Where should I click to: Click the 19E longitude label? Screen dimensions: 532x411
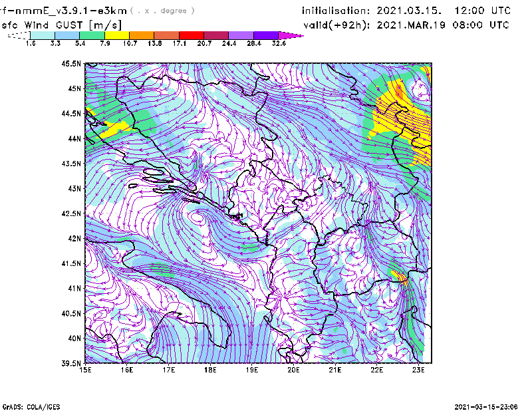click(252, 370)
